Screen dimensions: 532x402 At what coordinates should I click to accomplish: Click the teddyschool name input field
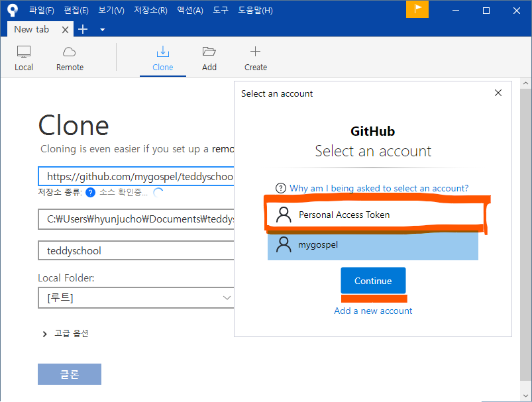[136, 251]
